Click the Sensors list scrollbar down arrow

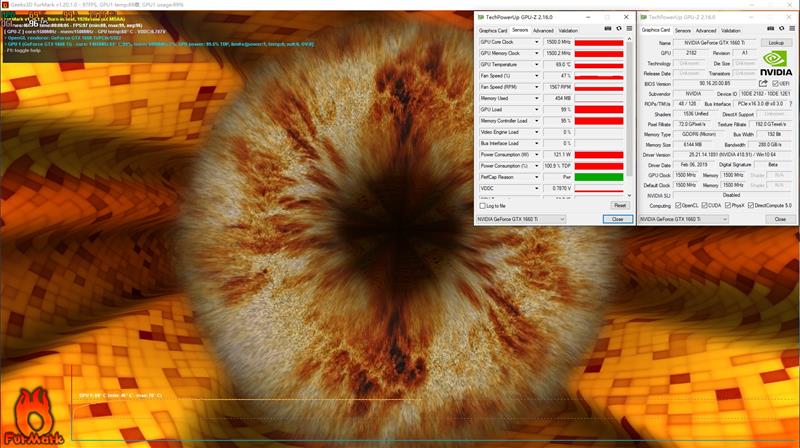coord(631,193)
